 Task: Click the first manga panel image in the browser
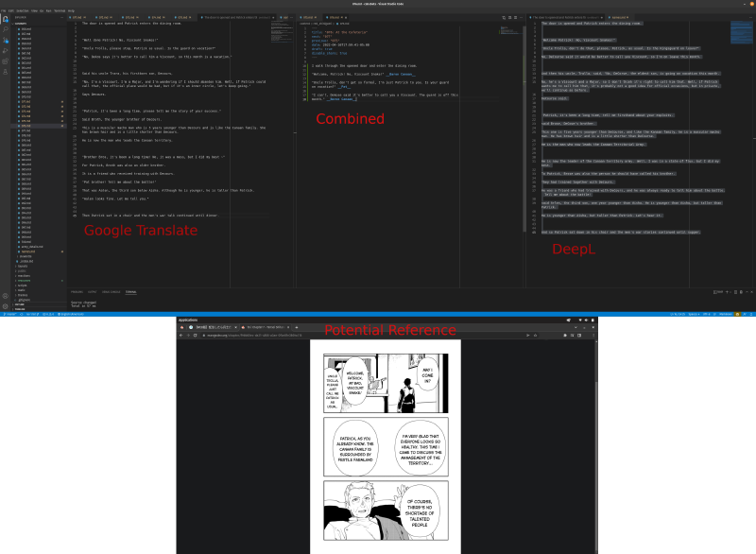386,383
